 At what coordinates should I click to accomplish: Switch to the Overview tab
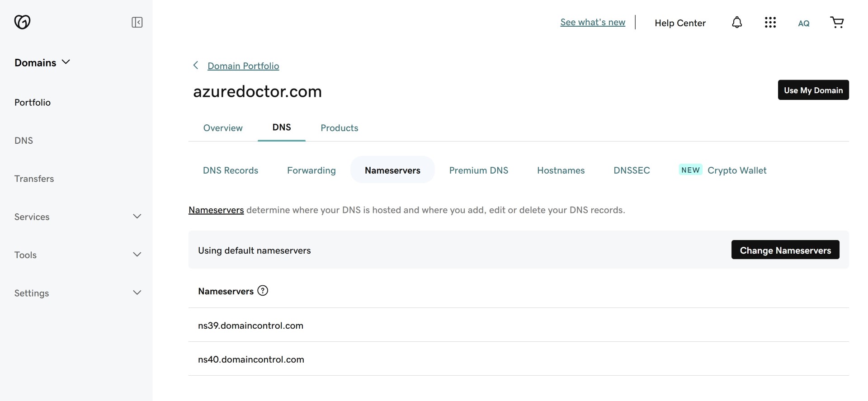coord(223,128)
